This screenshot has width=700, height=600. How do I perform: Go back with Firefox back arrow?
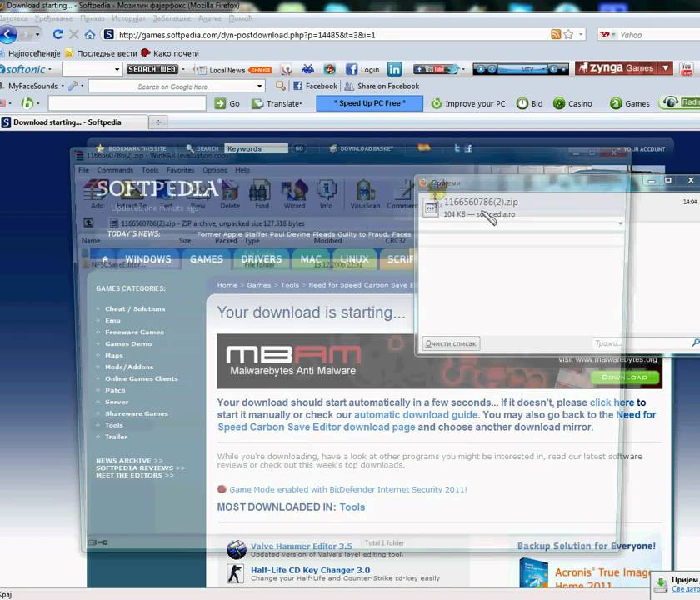pos(8,34)
